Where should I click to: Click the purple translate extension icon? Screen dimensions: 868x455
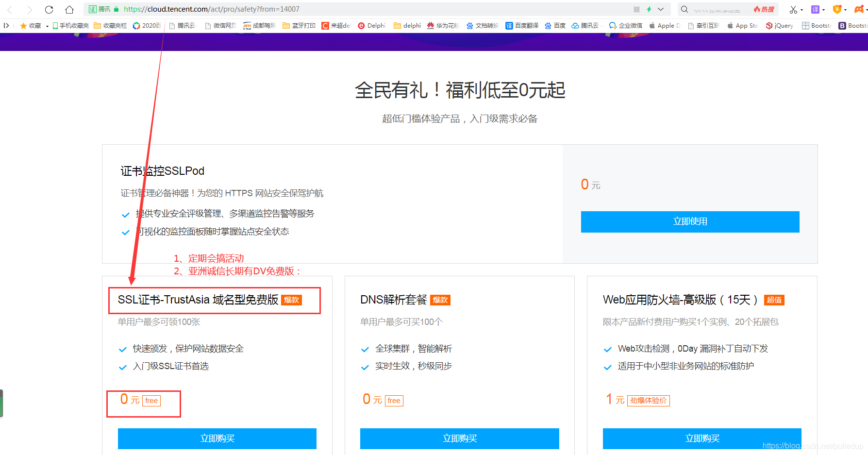[x=815, y=9]
